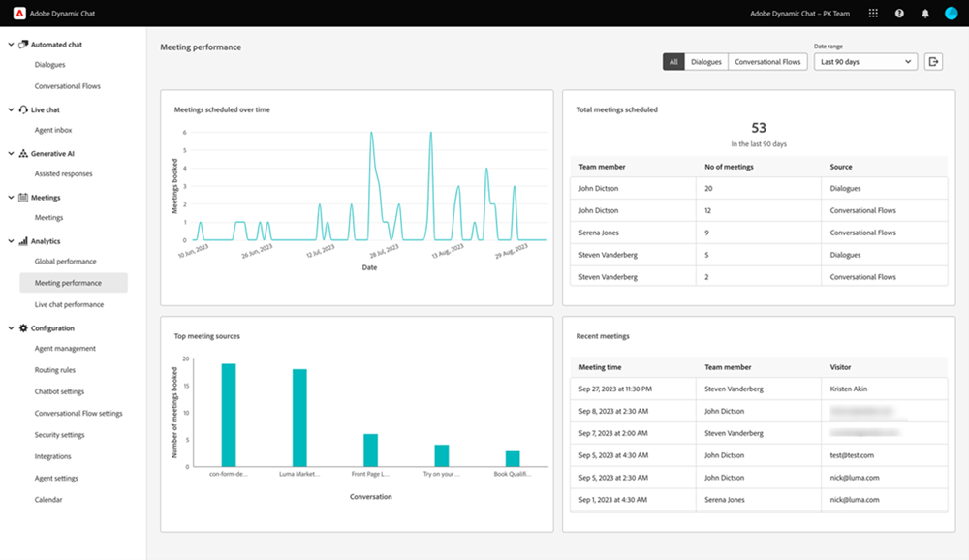Open Routing rules settings

point(55,370)
